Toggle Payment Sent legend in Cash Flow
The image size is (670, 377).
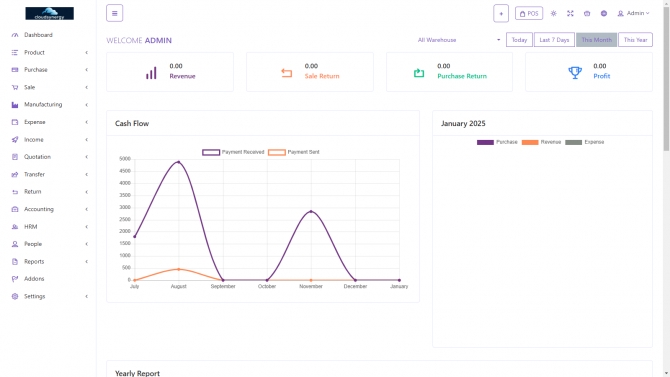coord(294,152)
